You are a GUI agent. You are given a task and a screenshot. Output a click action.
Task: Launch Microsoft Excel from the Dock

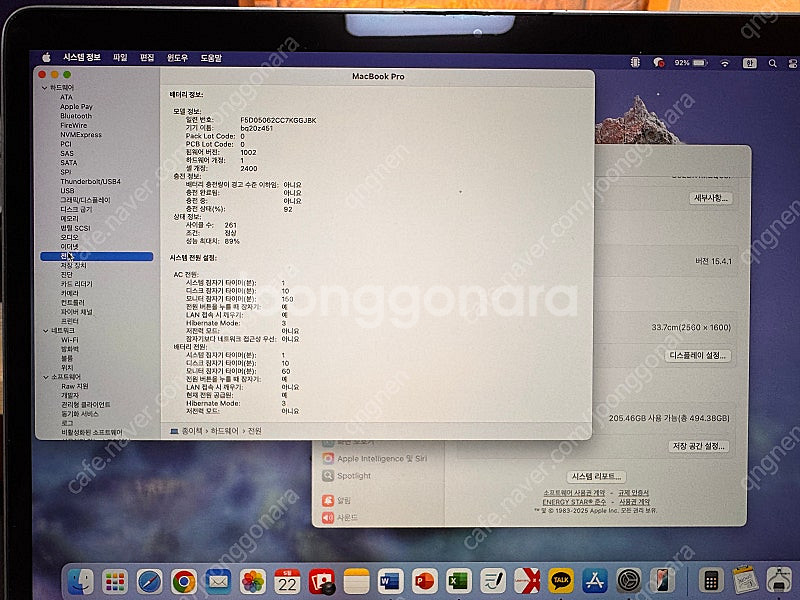pyautogui.click(x=459, y=581)
